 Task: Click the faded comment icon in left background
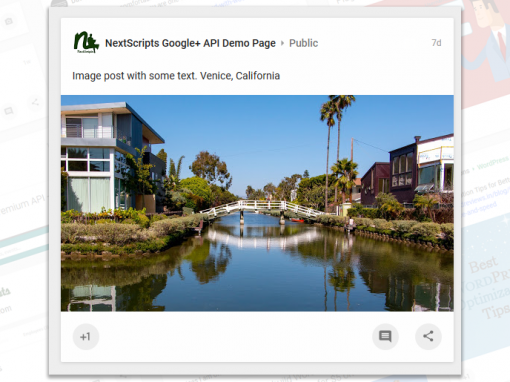click(9, 111)
